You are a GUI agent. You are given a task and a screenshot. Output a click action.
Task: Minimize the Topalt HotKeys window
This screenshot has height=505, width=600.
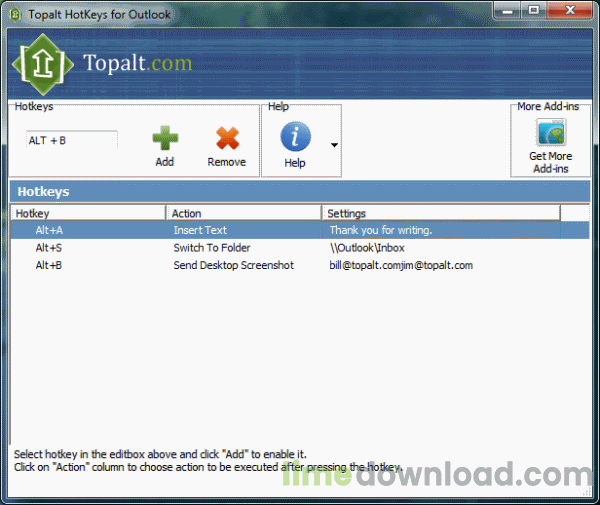(507, 11)
